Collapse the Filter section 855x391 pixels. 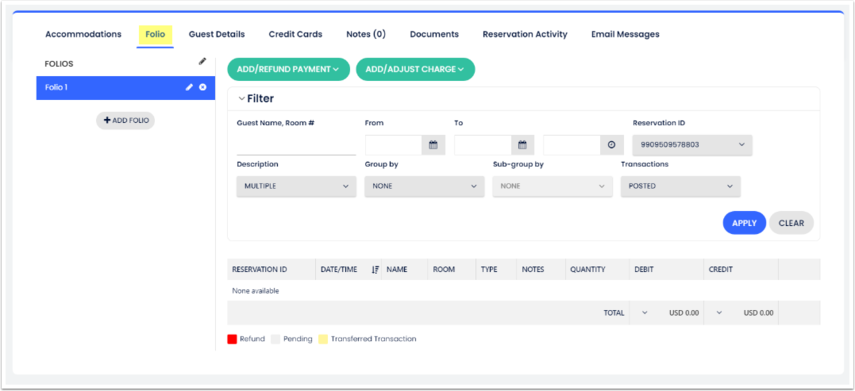point(242,99)
